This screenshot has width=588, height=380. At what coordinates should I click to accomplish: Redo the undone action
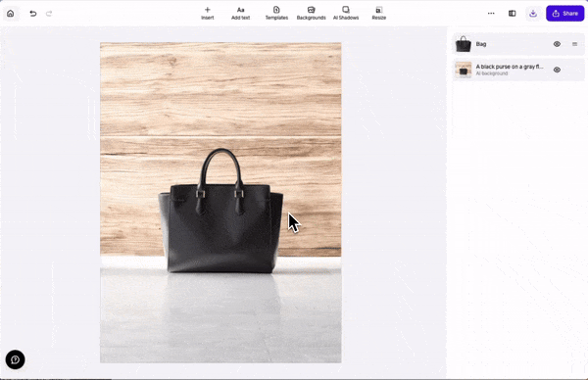49,14
